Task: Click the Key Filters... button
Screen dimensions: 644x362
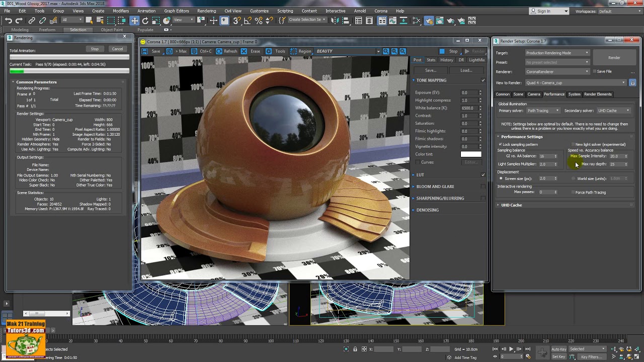Action: [x=592, y=357]
